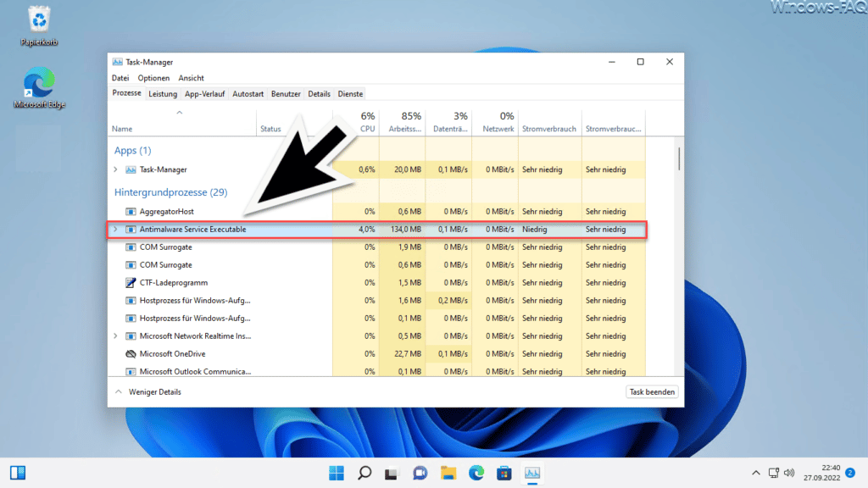Select Hostprozess row with 0,1 MB memory
The image size is (868, 488).
(x=377, y=319)
